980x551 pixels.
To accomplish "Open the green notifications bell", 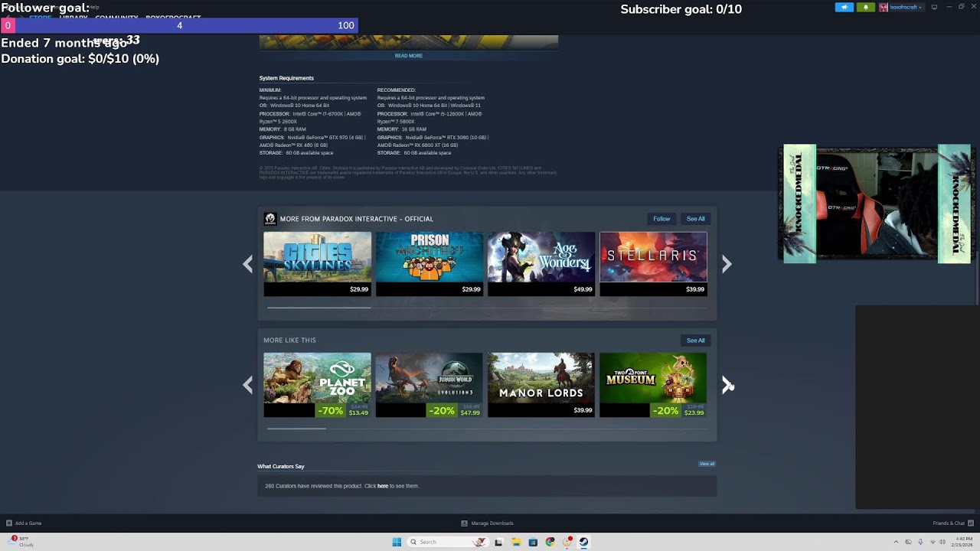I will 866,7.
